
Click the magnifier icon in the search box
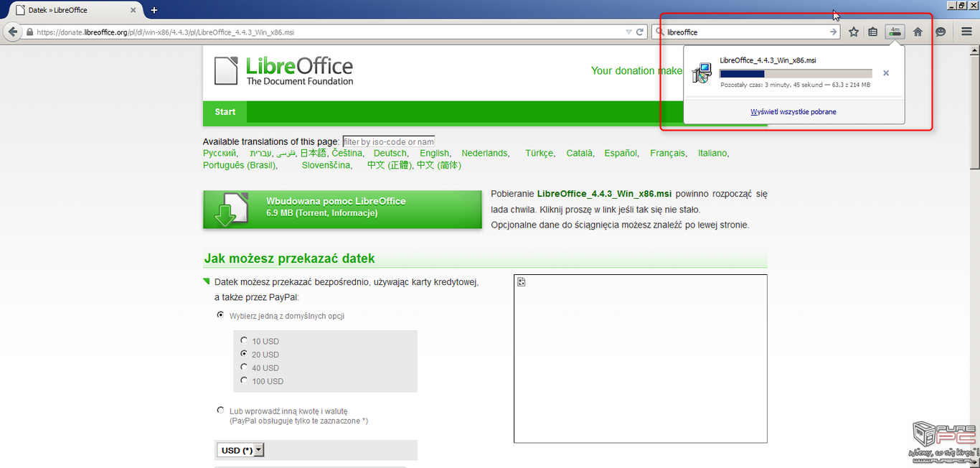pyautogui.click(x=659, y=32)
